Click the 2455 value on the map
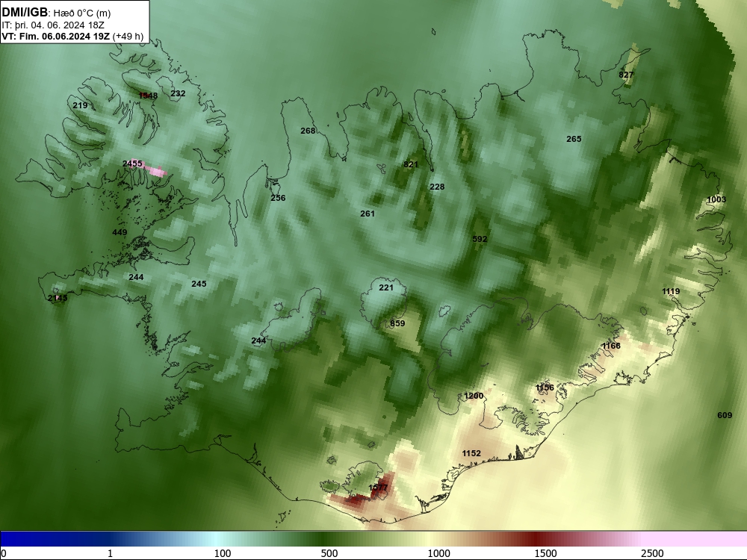 pyautogui.click(x=132, y=164)
